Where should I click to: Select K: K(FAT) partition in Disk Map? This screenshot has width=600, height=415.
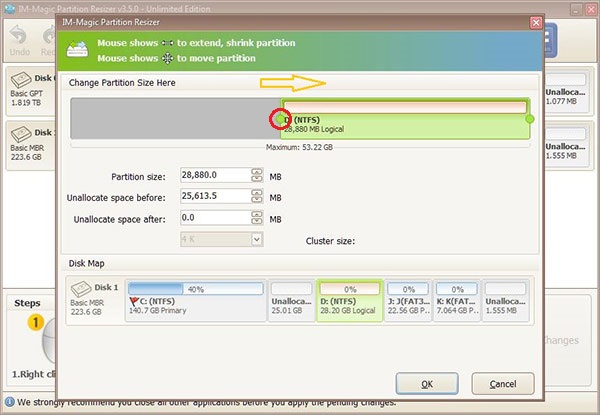pos(457,301)
